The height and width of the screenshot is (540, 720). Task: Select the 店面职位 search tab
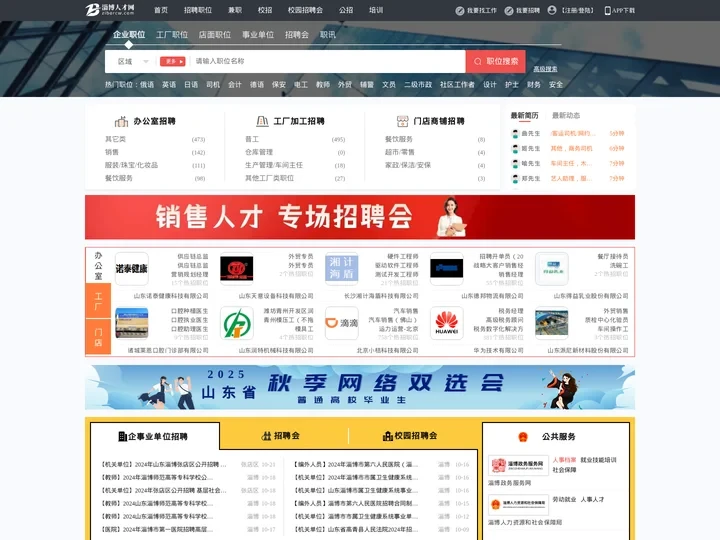coord(215,34)
